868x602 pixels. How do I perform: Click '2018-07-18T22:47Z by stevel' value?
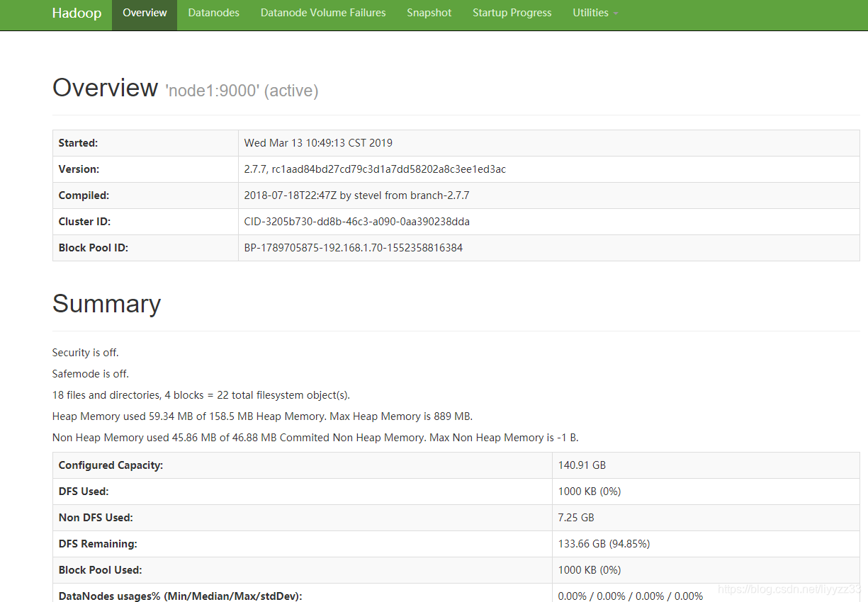tap(356, 195)
